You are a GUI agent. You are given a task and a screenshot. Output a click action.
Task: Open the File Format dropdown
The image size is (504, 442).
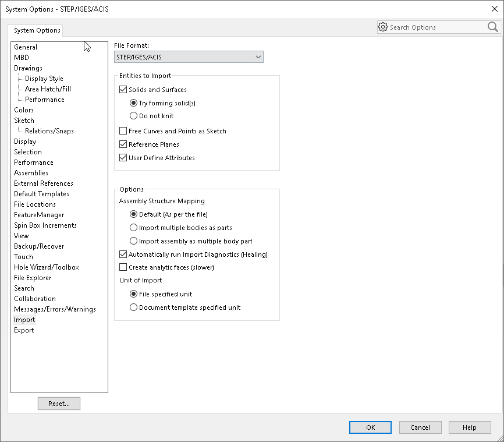(189, 57)
